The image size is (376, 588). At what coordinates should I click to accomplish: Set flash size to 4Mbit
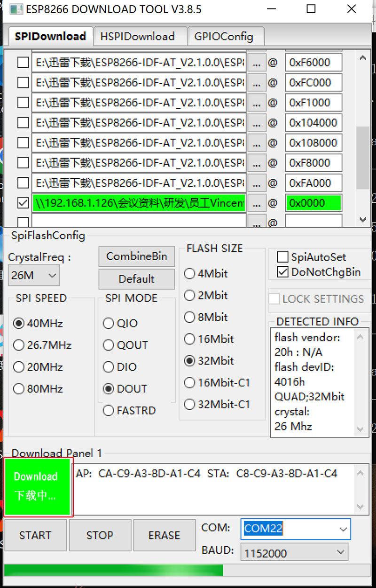point(206,273)
